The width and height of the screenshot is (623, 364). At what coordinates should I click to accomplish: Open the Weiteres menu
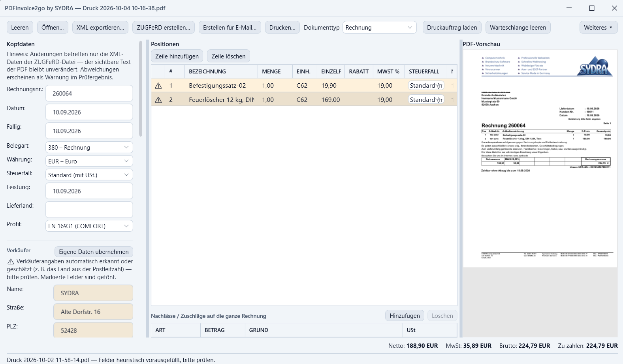[598, 28]
